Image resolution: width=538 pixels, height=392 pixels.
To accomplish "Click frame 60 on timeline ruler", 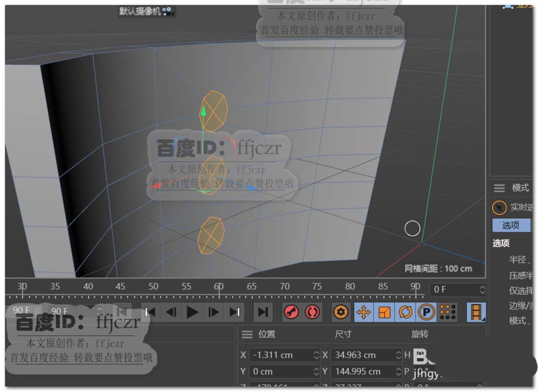I will coord(218,287).
